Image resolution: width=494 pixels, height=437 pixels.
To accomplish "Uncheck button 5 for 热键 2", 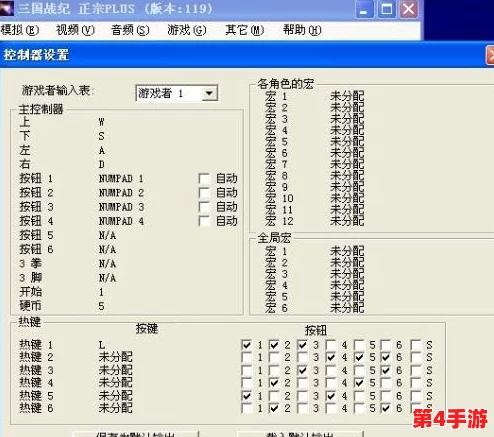I will click(359, 357).
